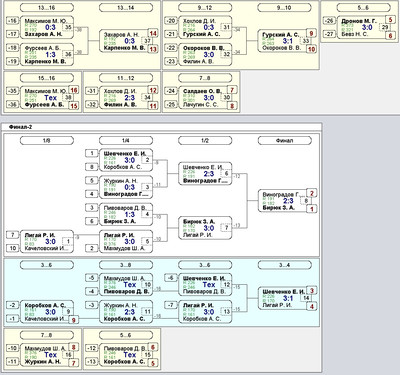Select the "9...12" round header pill
Screen dimensions: 400x375
click(x=205, y=7)
